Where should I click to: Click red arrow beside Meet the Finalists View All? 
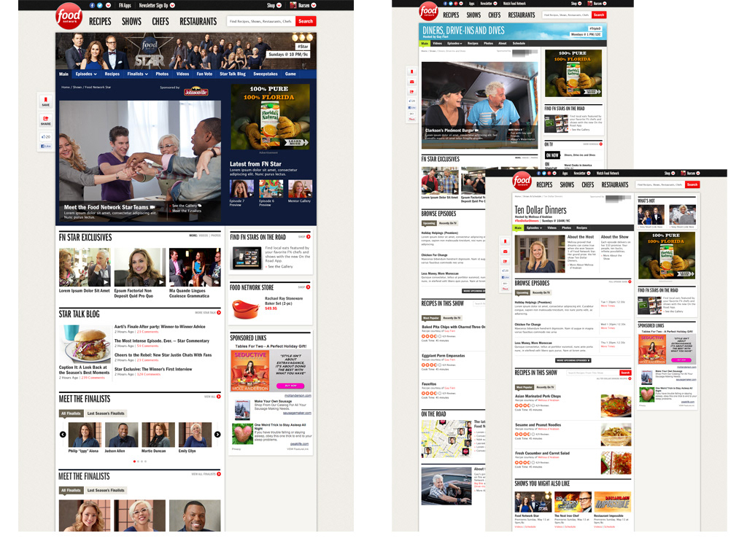click(219, 396)
